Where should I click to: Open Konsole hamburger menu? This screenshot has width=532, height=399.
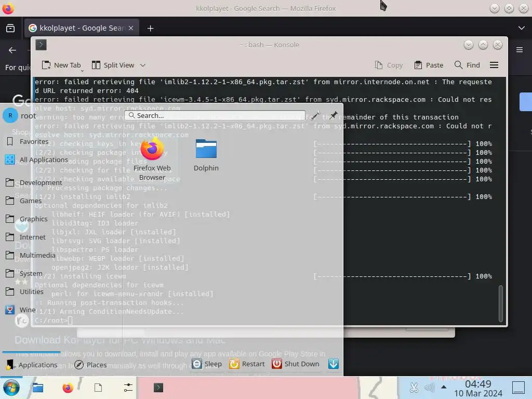pos(494,65)
